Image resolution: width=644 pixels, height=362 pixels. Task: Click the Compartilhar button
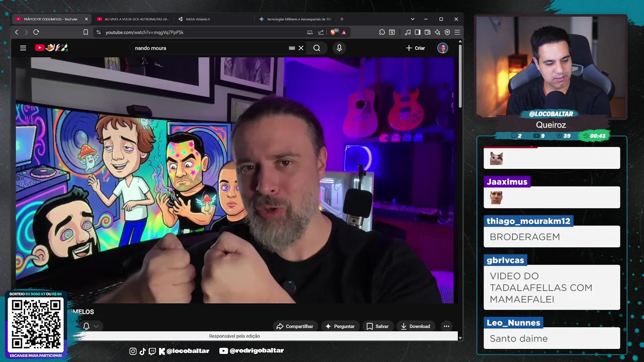coord(295,326)
